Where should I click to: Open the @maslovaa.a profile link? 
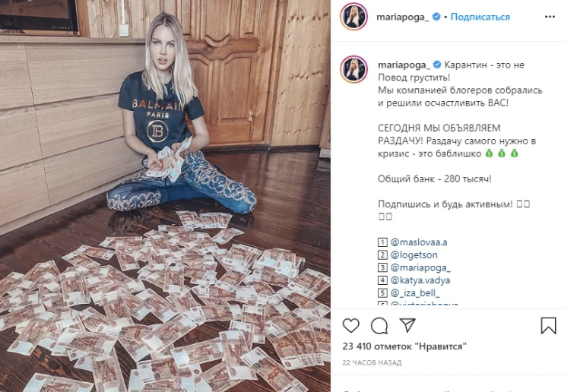[419, 242]
